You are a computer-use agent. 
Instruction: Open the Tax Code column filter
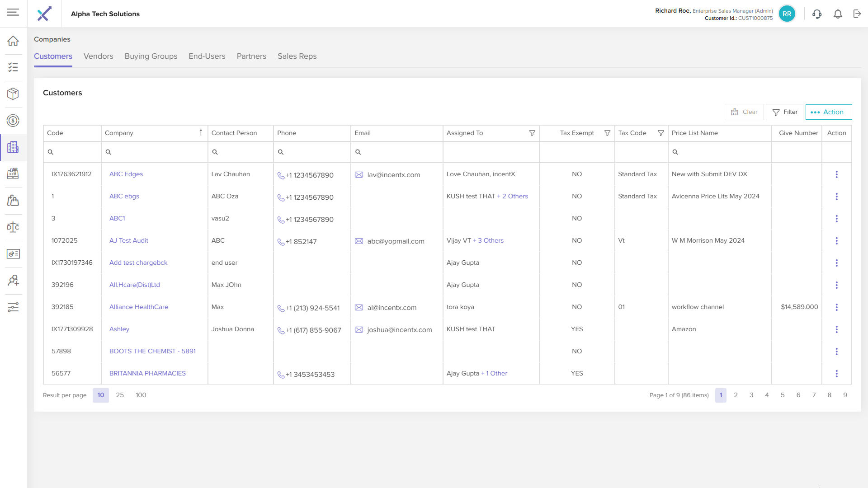[660, 133]
